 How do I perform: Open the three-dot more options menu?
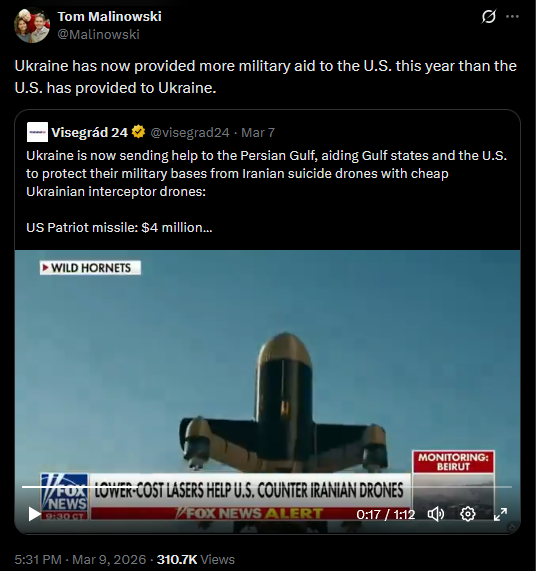(512, 16)
